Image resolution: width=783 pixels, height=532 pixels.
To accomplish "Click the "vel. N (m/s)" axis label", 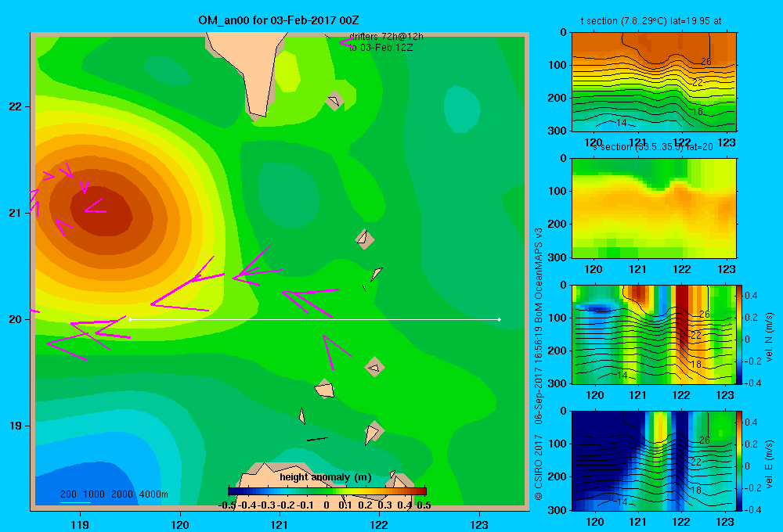I will click(769, 337).
